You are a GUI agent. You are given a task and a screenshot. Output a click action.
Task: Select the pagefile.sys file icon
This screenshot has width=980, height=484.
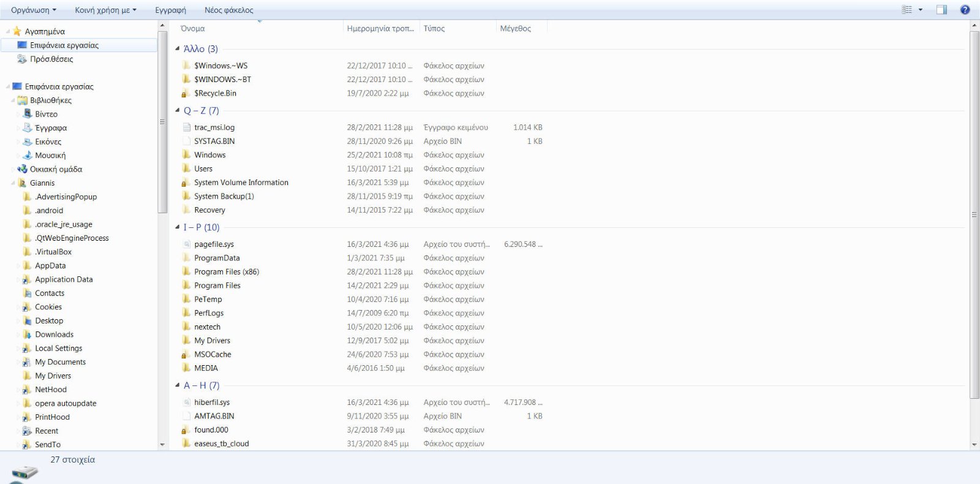(x=186, y=244)
